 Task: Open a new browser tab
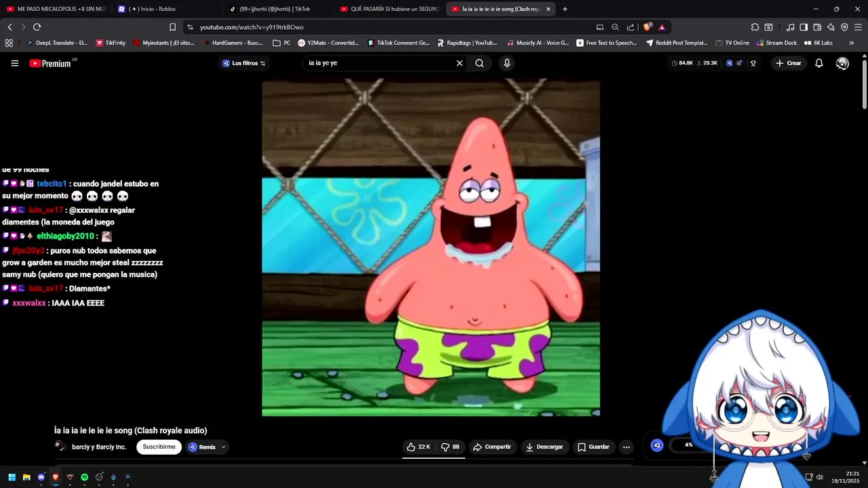point(565,9)
